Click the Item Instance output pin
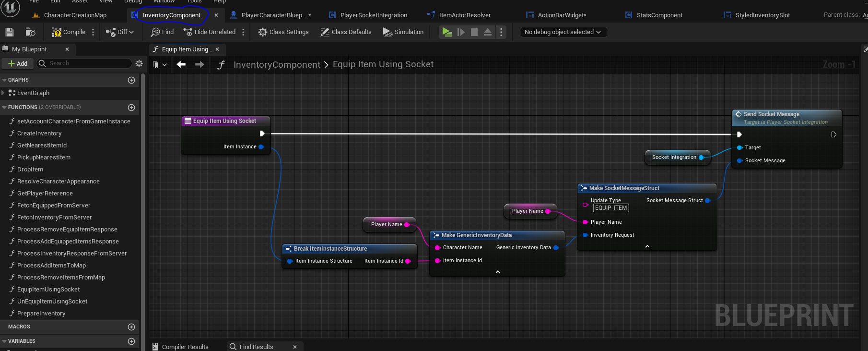The image size is (868, 351). (x=261, y=147)
